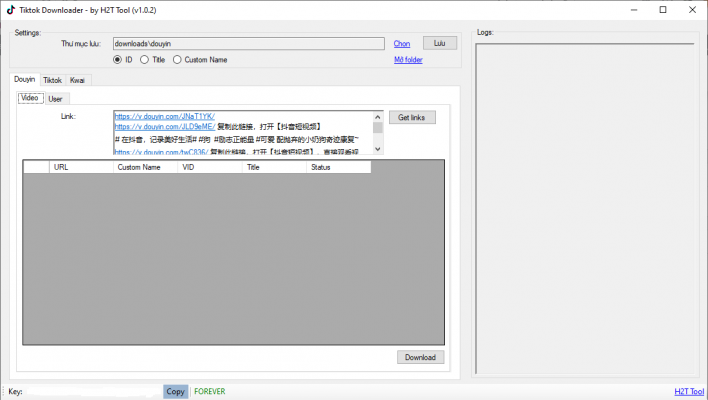Image resolution: width=708 pixels, height=400 pixels.
Task: Select the Title naming radio button
Action: point(144,60)
